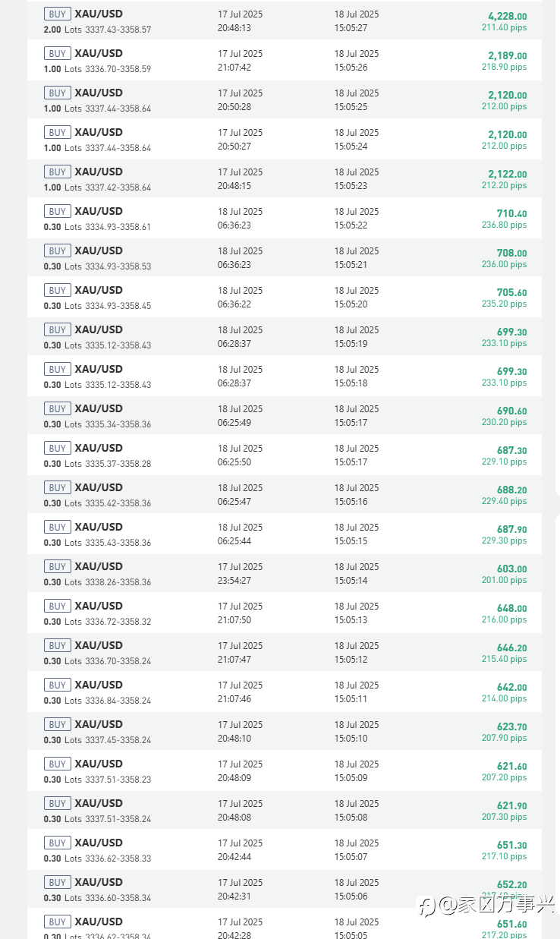Click the 2,189.00 profit amount

(x=507, y=55)
